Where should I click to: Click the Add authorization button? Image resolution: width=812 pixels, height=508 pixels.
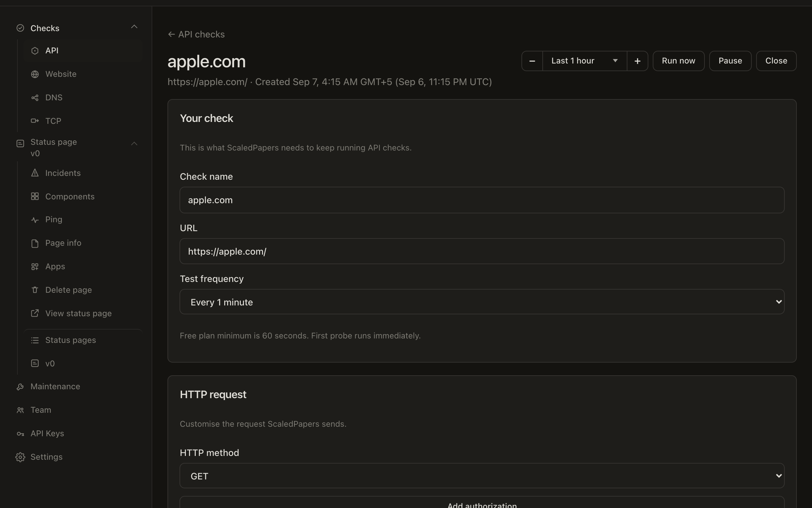click(482, 503)
